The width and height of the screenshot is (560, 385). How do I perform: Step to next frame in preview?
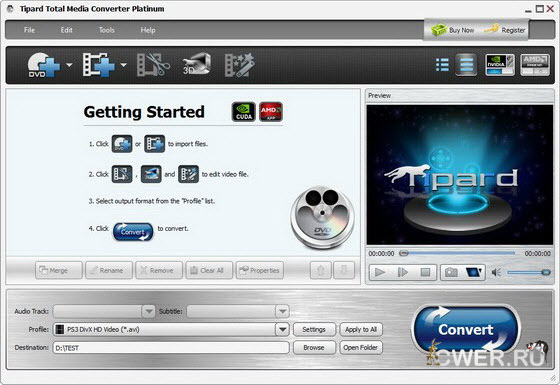point(402,272)
